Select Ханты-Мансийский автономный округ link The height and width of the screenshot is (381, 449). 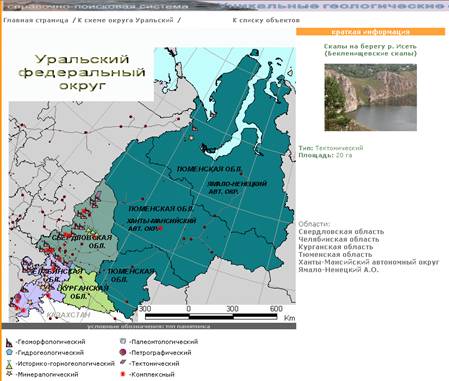pos(369,262)
